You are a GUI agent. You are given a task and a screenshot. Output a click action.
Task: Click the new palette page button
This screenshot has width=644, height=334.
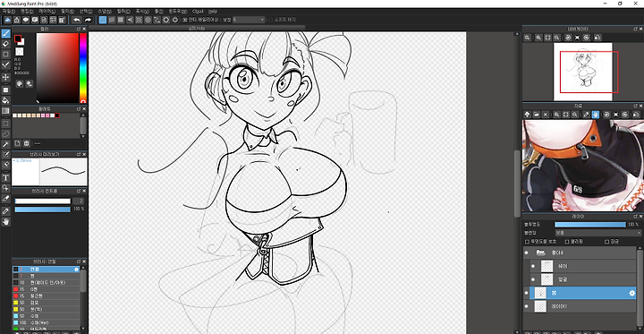(17, 143)
